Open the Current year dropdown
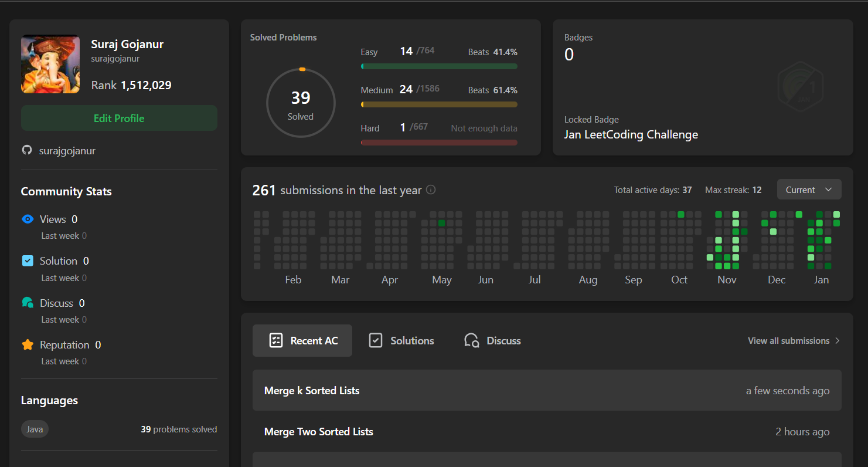868x467 pixels. click(x=809, y=189)
